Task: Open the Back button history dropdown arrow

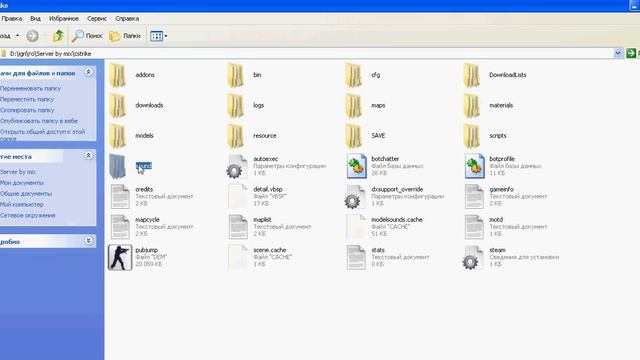Action: 18,36
